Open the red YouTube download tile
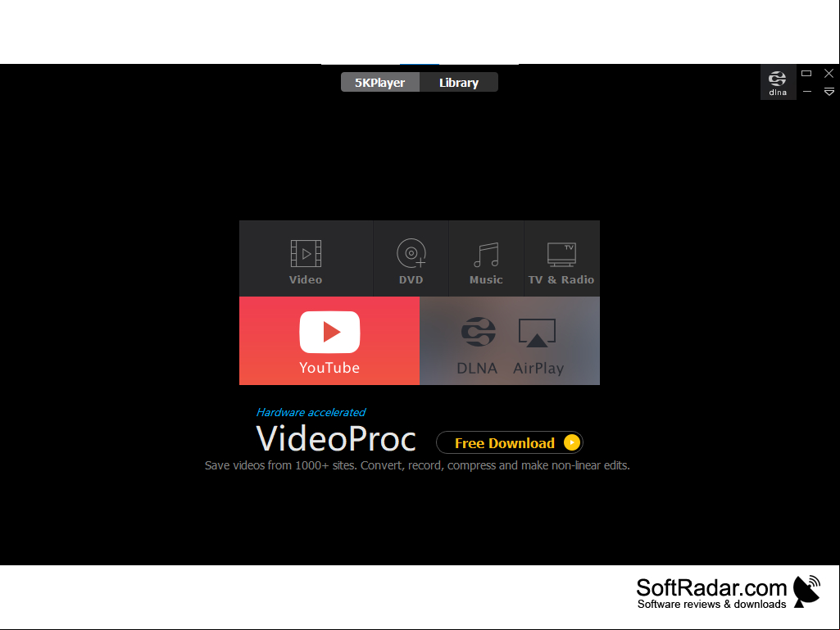This screenshot has width=840, height=630. (x=329, y=341)
